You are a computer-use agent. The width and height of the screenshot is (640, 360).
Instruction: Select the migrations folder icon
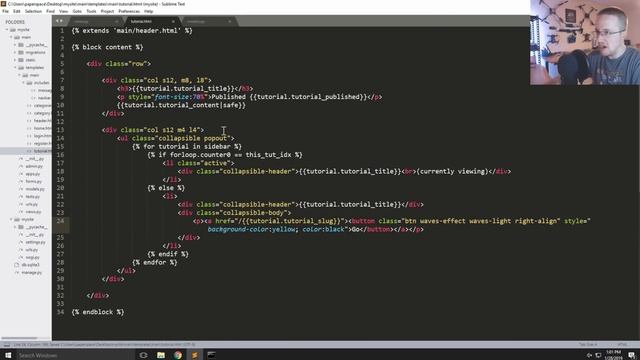tap(21, 53)
